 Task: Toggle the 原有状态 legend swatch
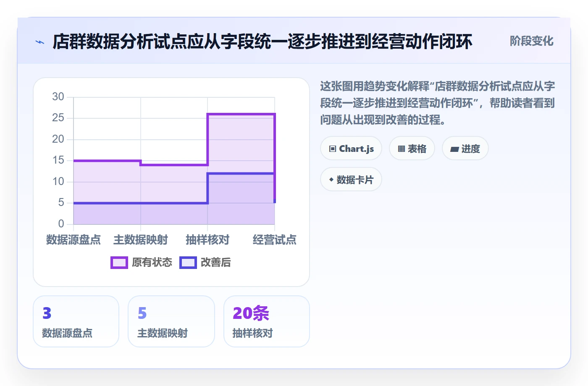pyautogui.click(x=119, y=263)
